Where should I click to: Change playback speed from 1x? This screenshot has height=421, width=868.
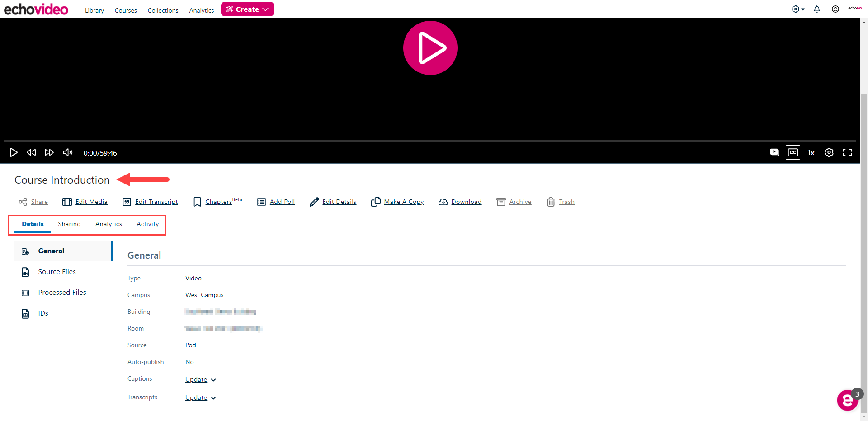(x=811, y=152)
